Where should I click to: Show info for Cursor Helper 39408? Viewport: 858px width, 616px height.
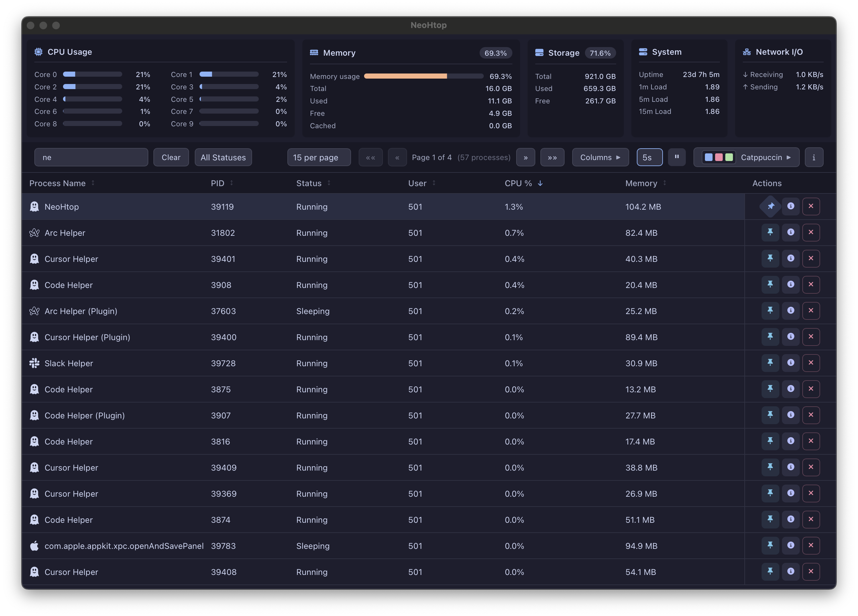pos(791,572)
